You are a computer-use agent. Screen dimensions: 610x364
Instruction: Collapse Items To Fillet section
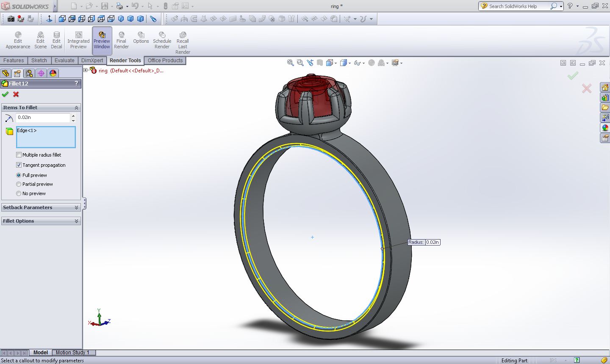point(76,108)
